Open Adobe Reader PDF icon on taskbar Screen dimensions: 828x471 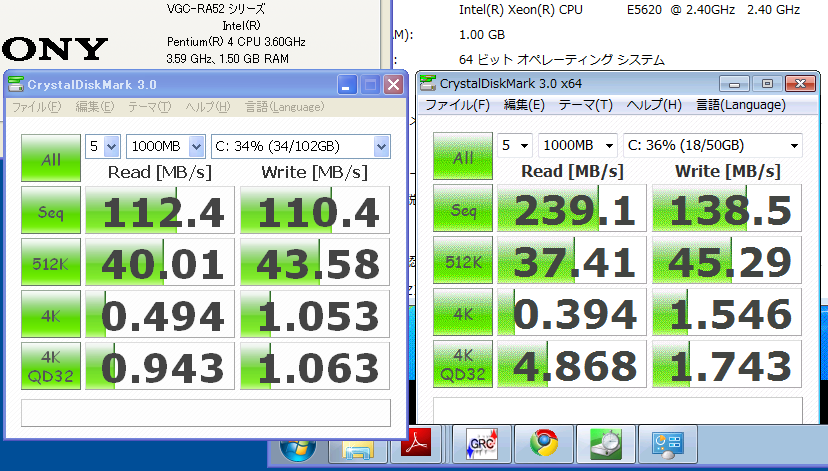pos(416,445)
